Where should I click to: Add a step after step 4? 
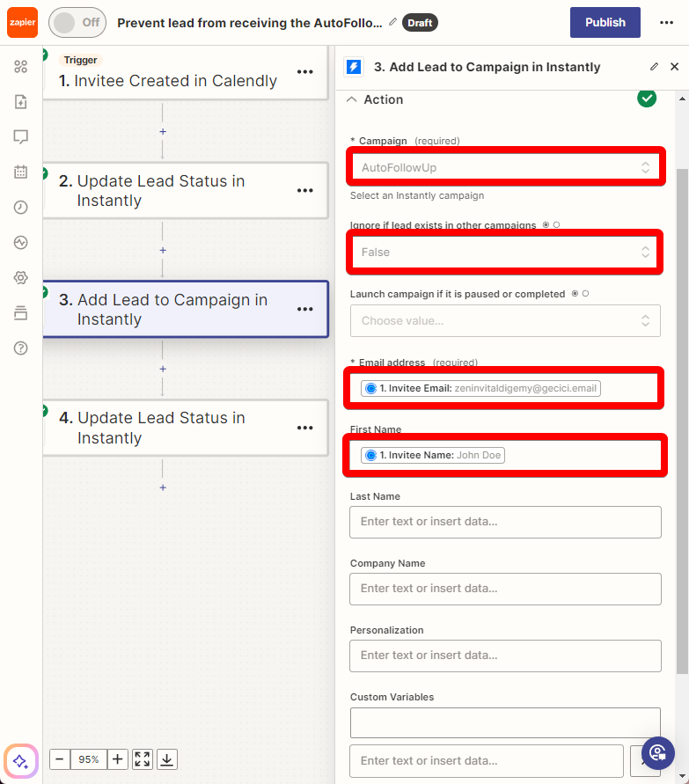[163, 487]
